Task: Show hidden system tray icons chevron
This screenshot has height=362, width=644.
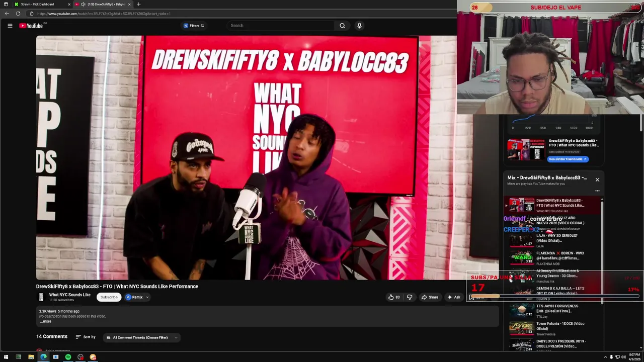Action: 605,357
